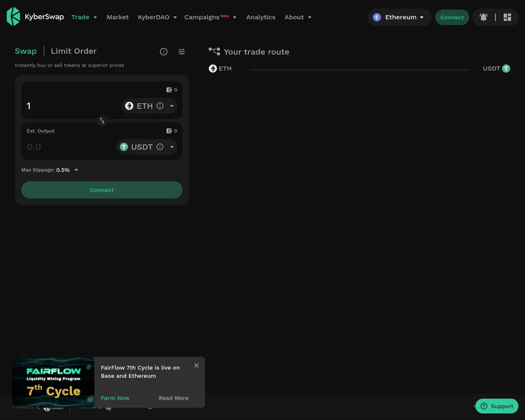
Task: Click the ETH token info icon
Action: click(x=160, y=106)
